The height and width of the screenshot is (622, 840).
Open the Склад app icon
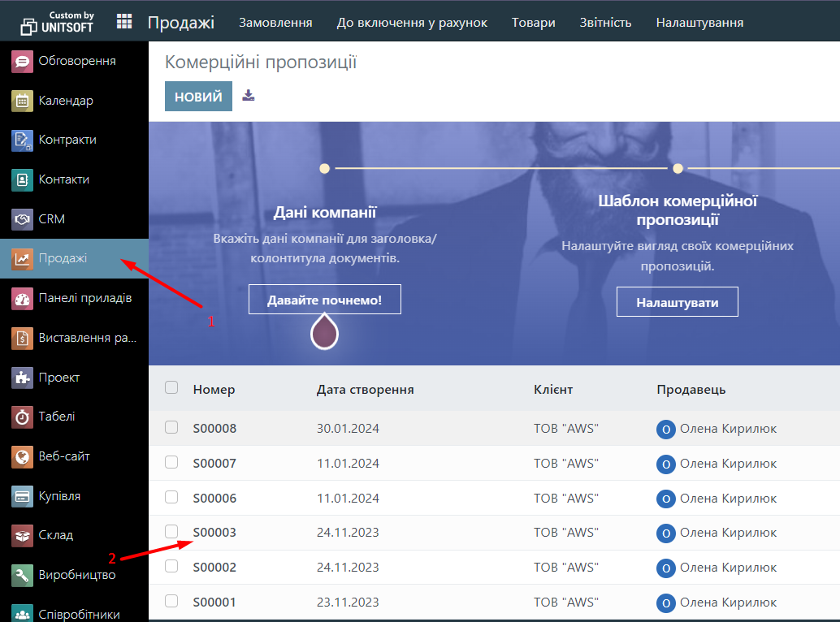22,535
